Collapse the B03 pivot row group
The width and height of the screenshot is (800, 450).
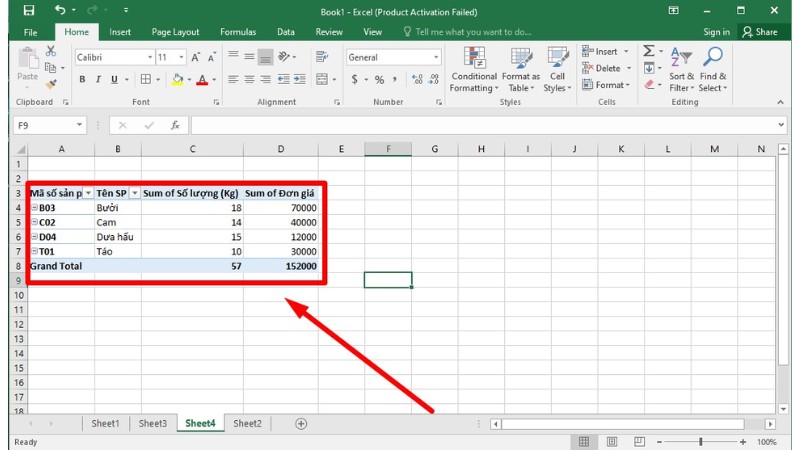pos(35,208)
